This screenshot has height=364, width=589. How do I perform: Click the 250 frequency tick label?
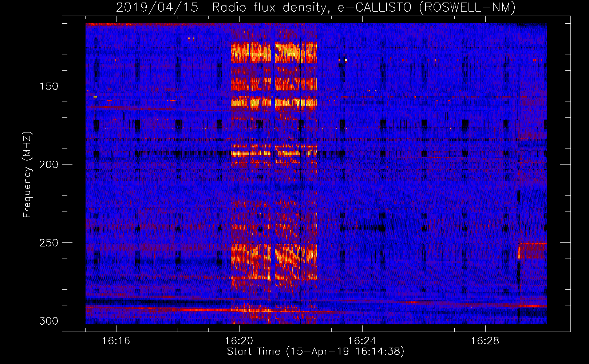click(x=48, y=243)
